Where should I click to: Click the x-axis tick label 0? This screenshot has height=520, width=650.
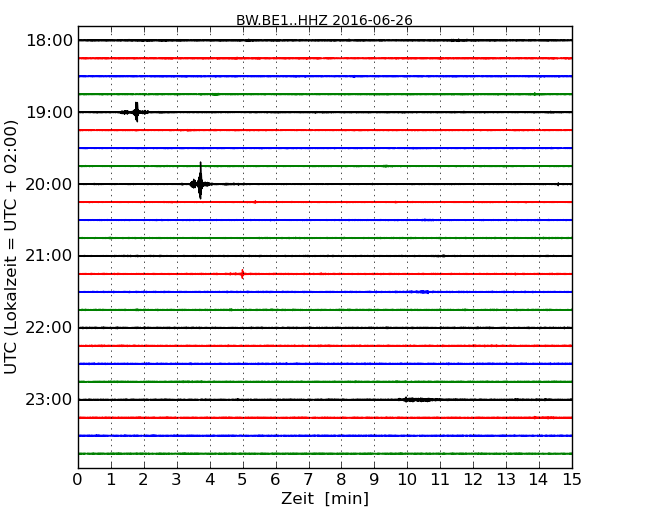(x=78, y=479)
